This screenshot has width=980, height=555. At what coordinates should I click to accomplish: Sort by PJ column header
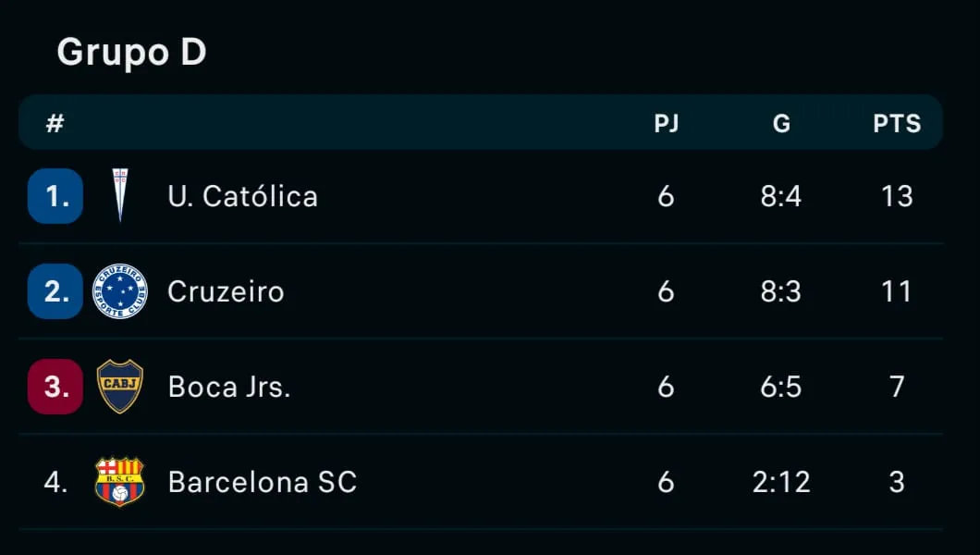(667, 123)
